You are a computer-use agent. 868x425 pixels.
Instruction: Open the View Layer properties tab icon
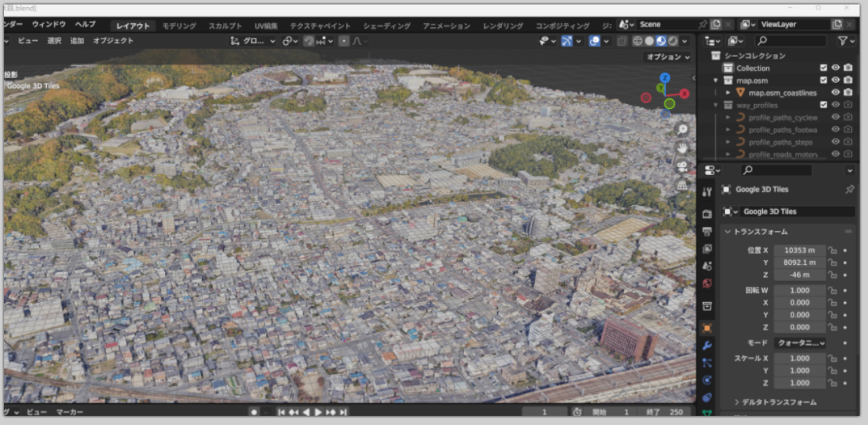click(x=707, y=249)
